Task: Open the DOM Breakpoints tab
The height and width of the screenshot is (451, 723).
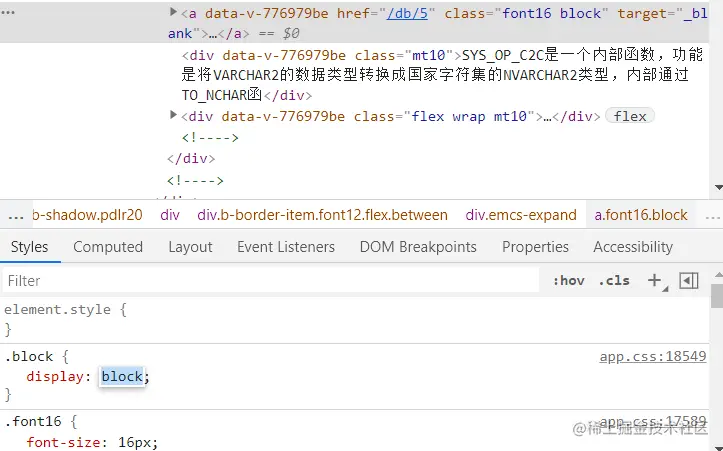Action: tap(418, 247)
